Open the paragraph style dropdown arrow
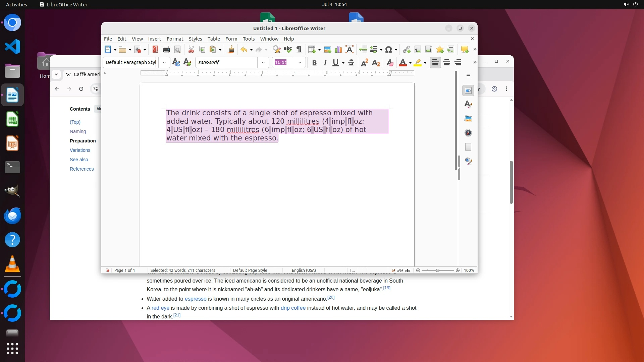 (x=164, y=62)
